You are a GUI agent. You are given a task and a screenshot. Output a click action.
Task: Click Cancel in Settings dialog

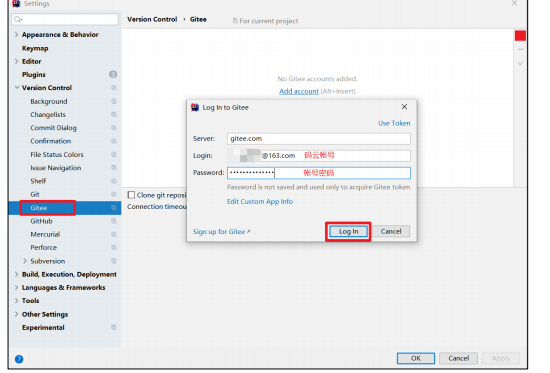click(x=458, y=358)
